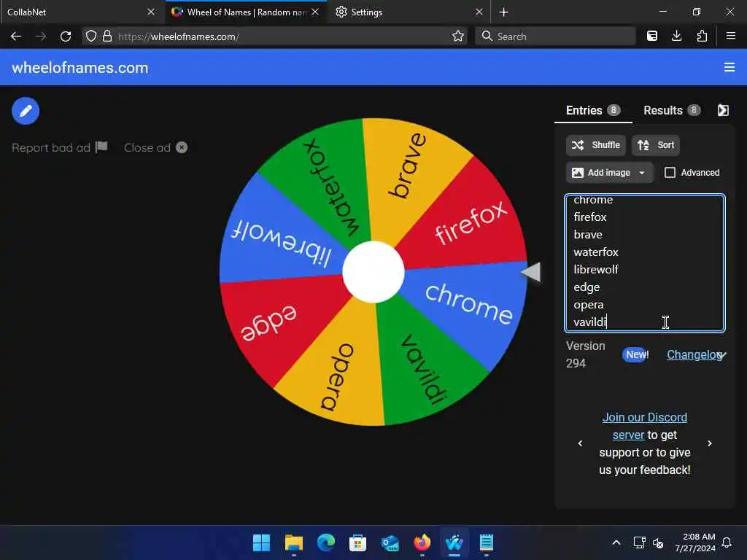Click the New! badge
The width and height of the screenshot is (747, 560).
pos(636,355)
